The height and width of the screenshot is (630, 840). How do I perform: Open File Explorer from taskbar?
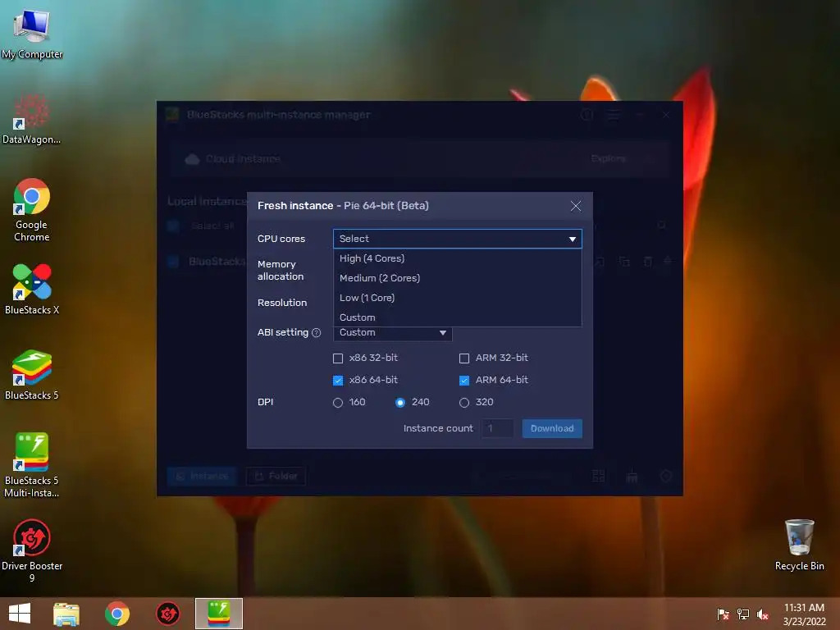(x=66, y=614)
